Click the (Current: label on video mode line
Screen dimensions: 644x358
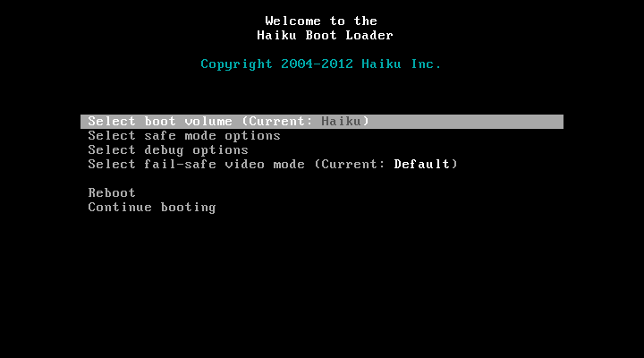(x=349, y=165)
